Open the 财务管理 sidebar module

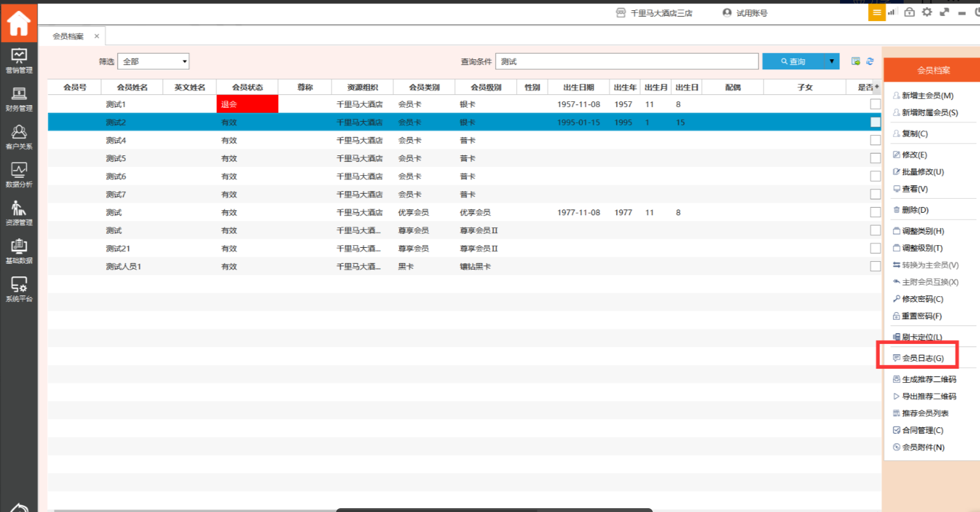pyautogui.click(x=18, y=99)
